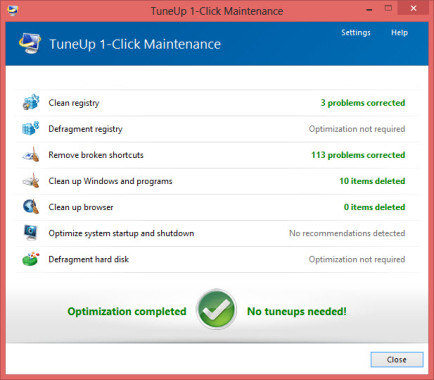Click the "No tuneups needed!" message

(297, 311)
